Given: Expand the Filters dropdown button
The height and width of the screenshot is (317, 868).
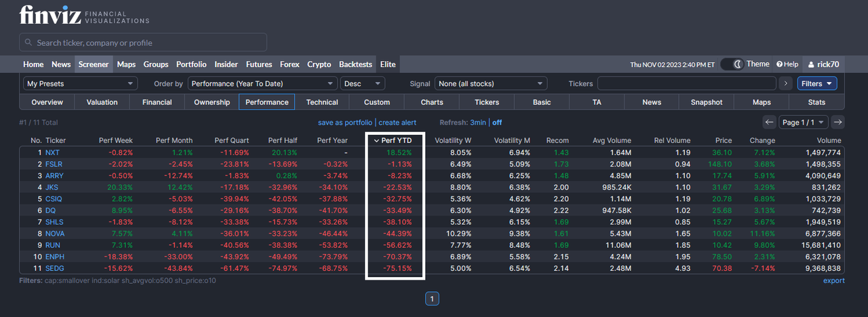Looking at the screenshot, I should click(x=817, y=83).
